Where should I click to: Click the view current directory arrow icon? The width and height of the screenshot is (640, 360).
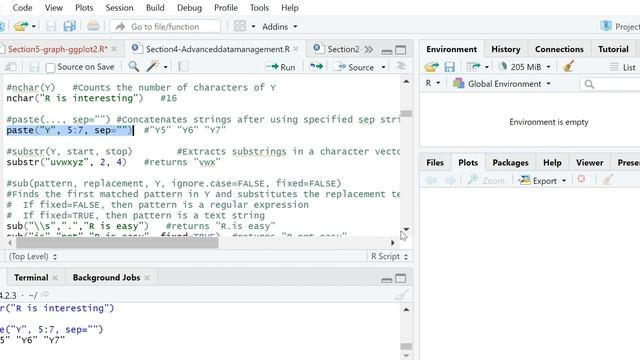(45, 295)
